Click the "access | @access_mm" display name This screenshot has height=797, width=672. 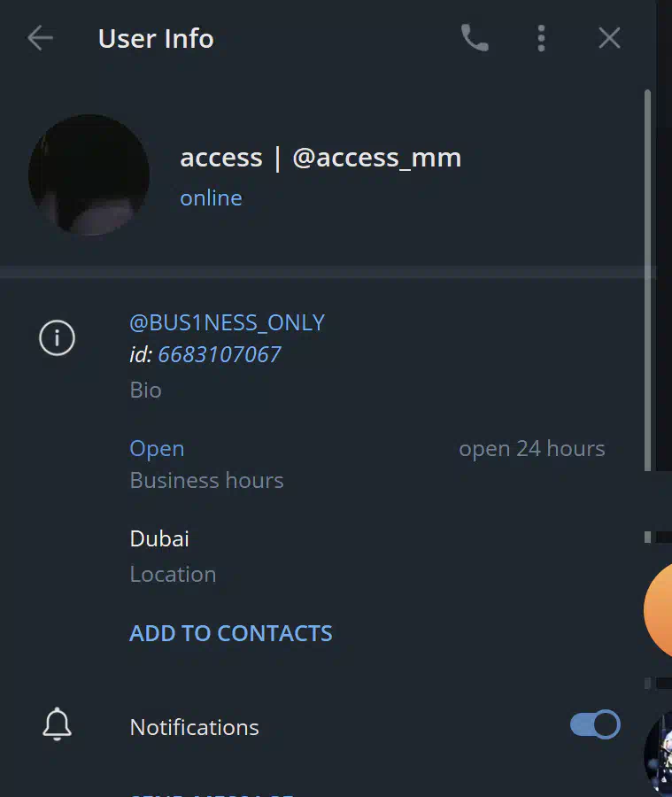(x=321, y=158)
